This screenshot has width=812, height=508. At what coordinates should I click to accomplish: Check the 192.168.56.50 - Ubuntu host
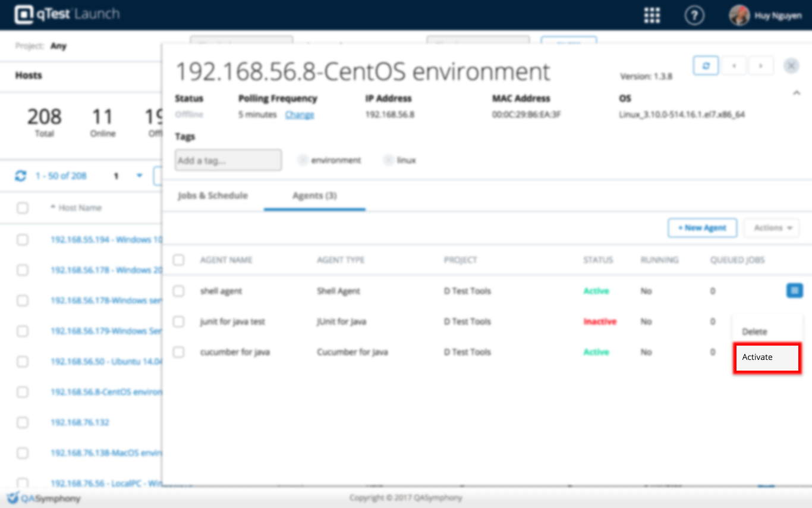[x=23, y=362]
